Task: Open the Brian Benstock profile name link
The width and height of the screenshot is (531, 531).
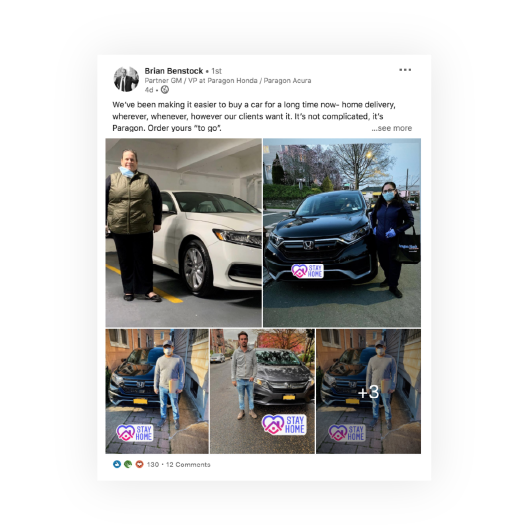Action: tap(174, 71)
